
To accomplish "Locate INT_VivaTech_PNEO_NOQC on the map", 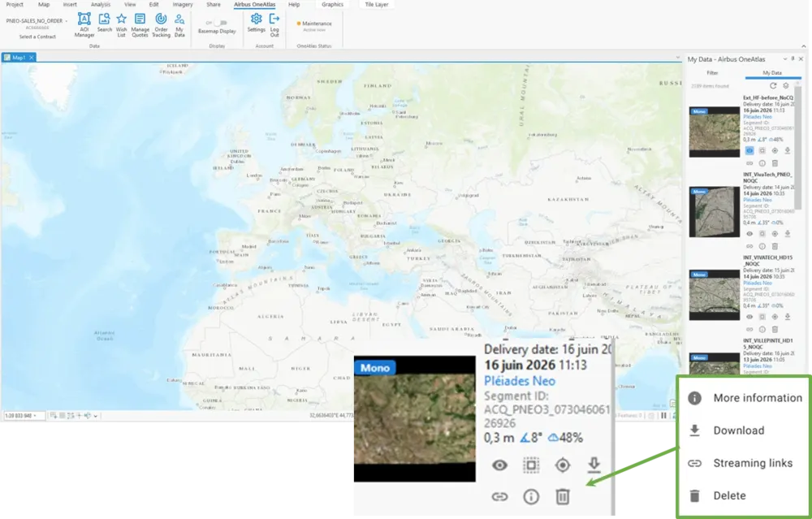I will (775, 234).
